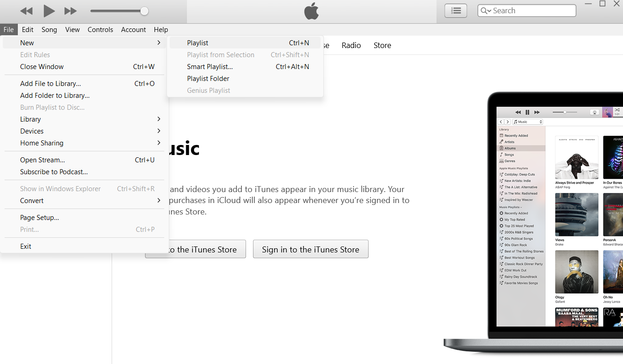Select Add File to Library
623x364 pixels.
(84, 83)
